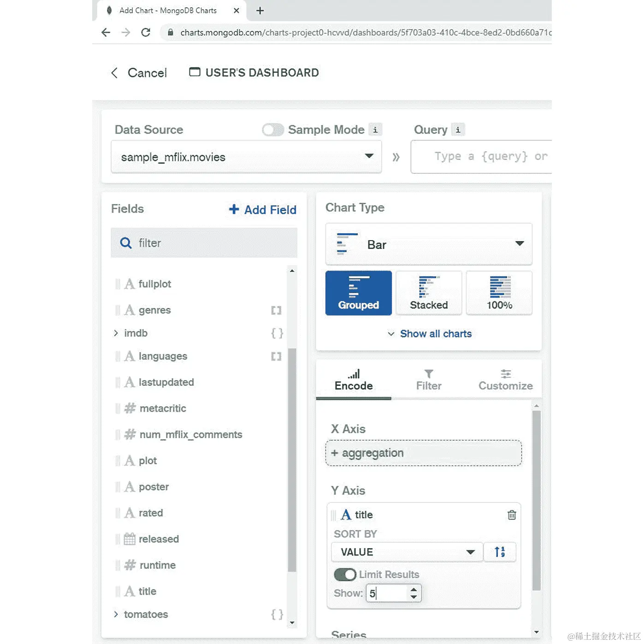The height and width of the screenshot is (644, 644).
Task: Toggle the sort direction button
Action: 500,552
